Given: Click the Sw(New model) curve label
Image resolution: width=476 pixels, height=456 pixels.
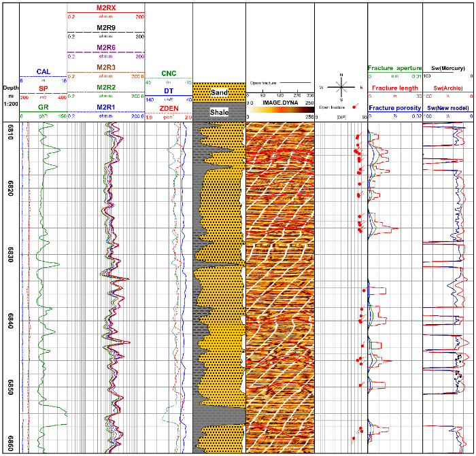Looking at the screenshot, I should pyautogui.click(x=447, y=107).
